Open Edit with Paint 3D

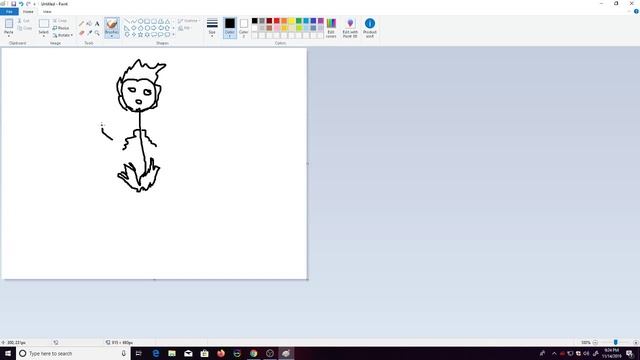tap(350, 28)
